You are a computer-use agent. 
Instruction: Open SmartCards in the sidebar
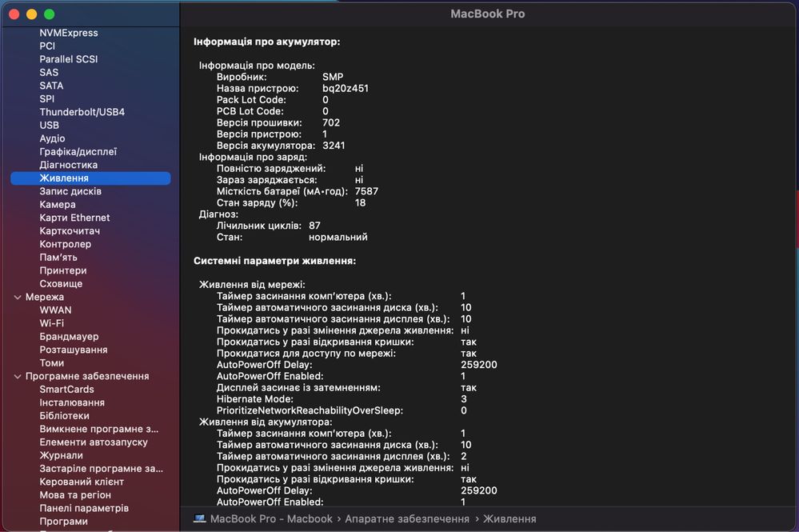pos(66,390)
